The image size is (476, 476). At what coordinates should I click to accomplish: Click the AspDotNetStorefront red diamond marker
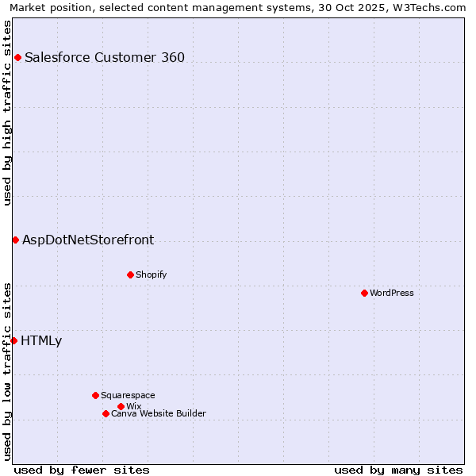15,240
